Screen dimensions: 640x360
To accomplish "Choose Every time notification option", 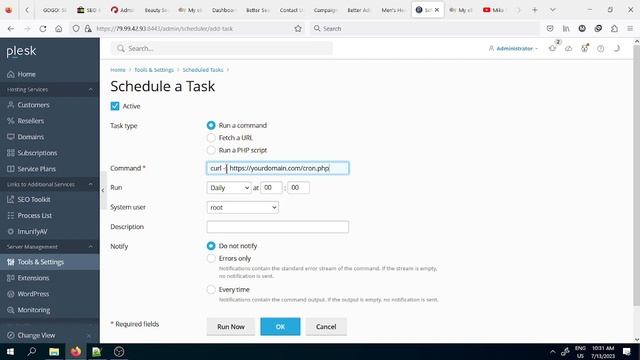I will point(211,289).
